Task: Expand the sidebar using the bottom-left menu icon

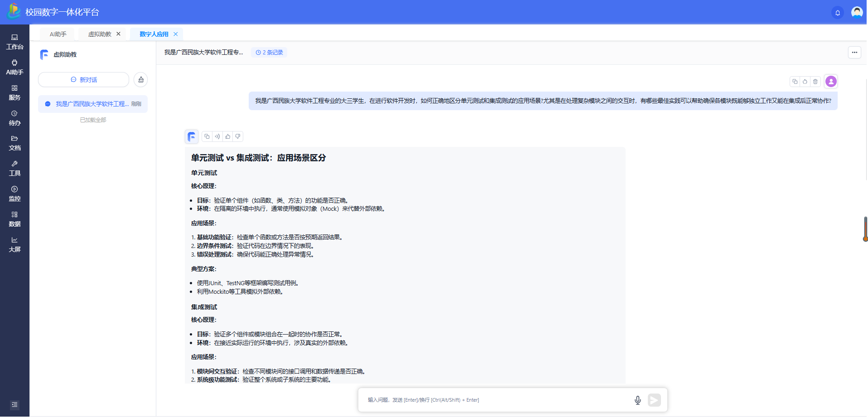Action: (x=14, y=405)
